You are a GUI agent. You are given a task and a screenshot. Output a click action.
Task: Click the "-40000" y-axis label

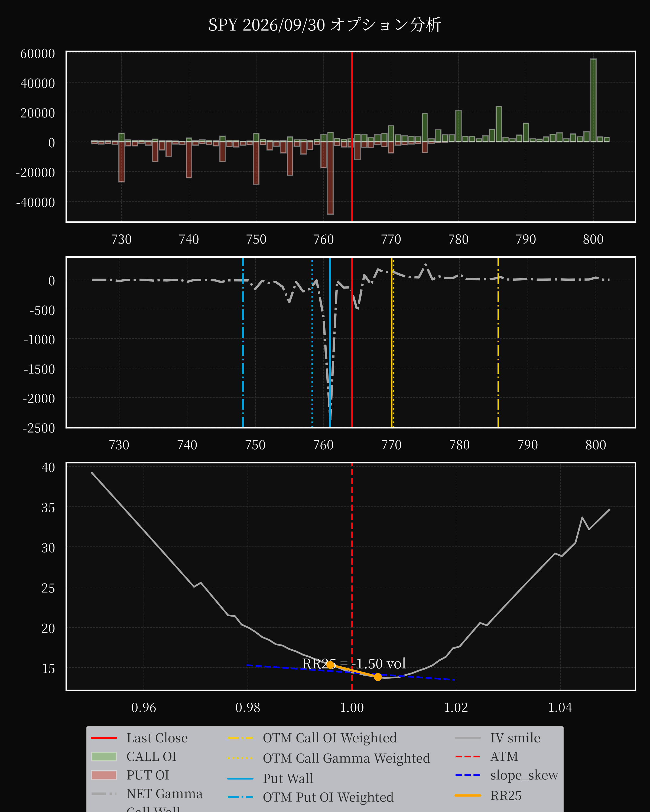pos(35,202)
